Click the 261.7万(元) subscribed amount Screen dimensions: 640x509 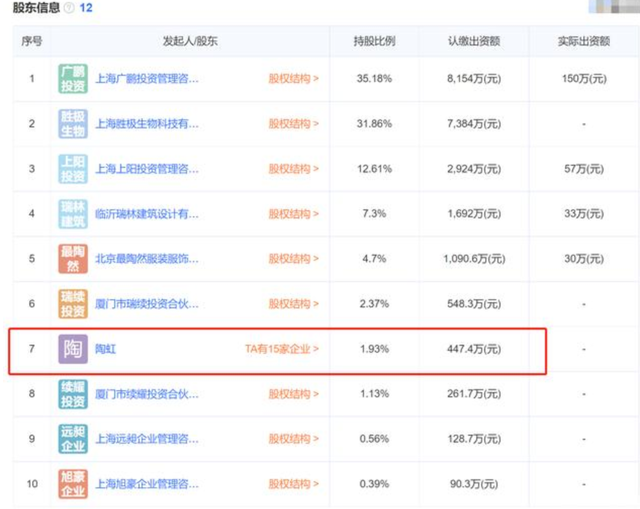(x=474, y=394)
